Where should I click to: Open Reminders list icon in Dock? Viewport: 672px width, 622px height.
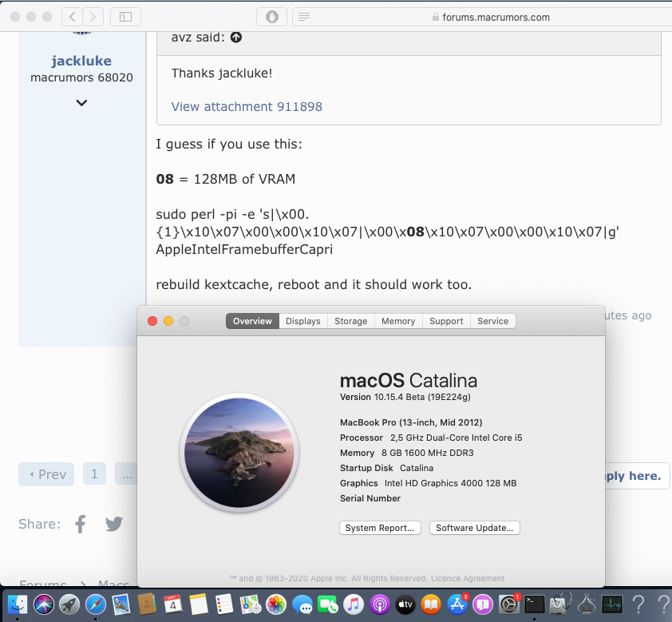[224, 604]
